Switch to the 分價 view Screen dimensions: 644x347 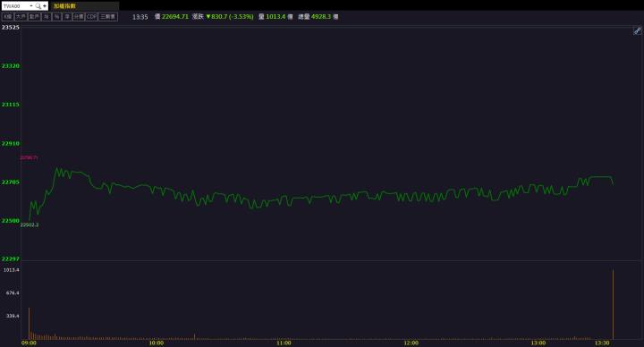79,17
